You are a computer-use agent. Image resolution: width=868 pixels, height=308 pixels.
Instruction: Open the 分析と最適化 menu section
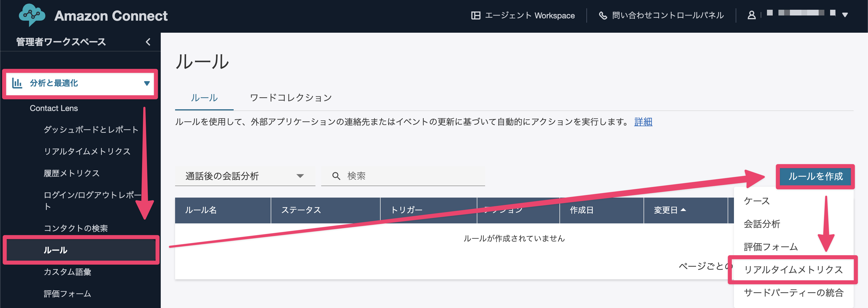[80, 83]
